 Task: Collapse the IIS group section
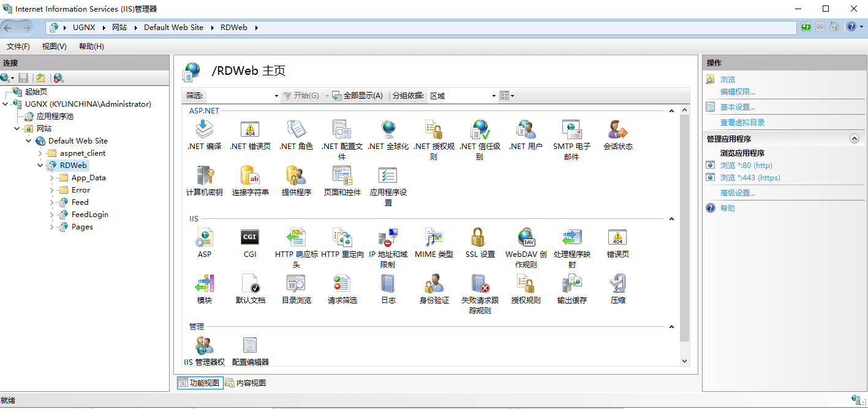(671, 219)
